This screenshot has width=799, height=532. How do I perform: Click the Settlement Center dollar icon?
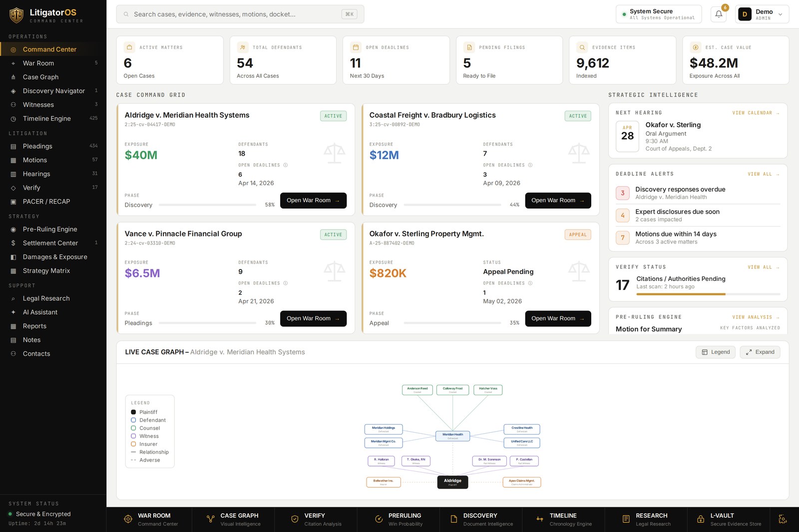(x=13, y=243)
